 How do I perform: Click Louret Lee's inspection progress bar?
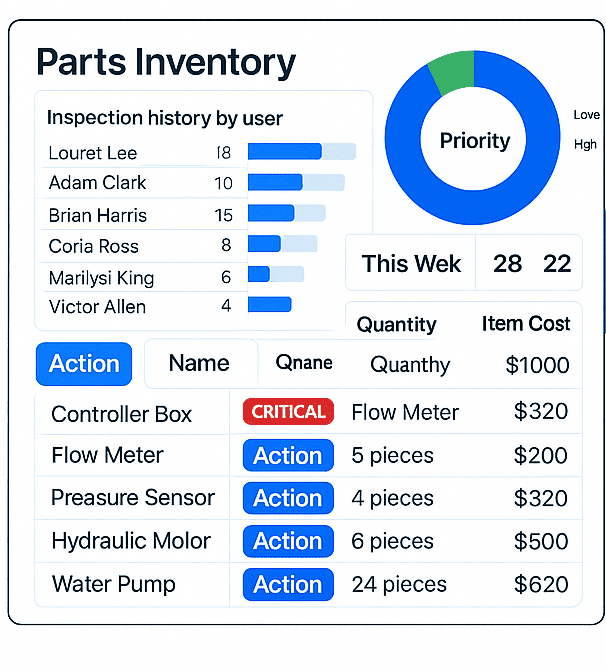pos(301,152)
